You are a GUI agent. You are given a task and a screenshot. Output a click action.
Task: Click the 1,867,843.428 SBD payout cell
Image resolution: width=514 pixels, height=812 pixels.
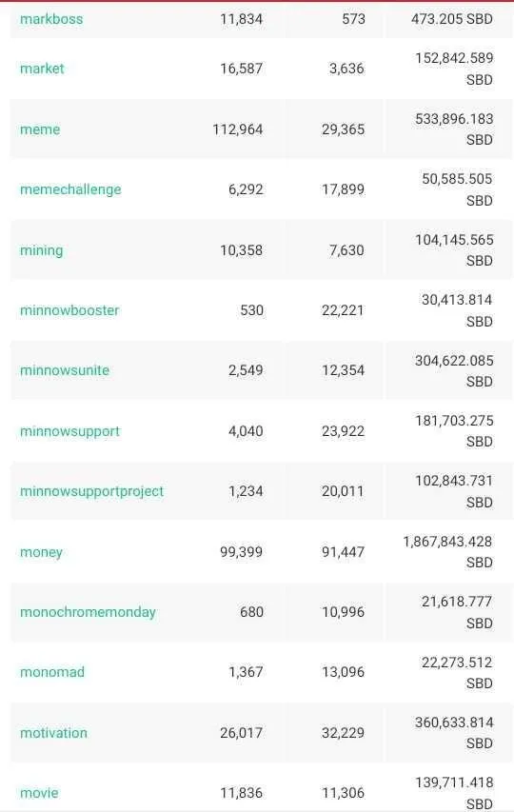pos(447,552)
